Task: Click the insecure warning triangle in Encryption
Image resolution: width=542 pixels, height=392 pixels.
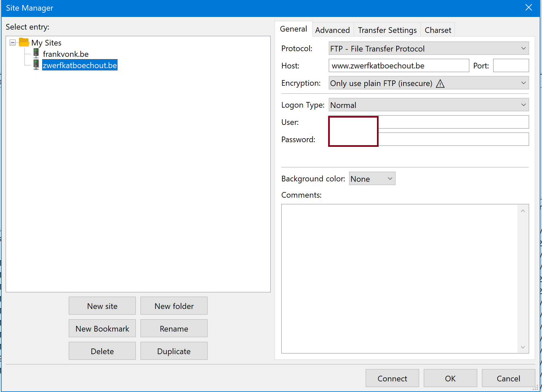Action: pos(440,83)
